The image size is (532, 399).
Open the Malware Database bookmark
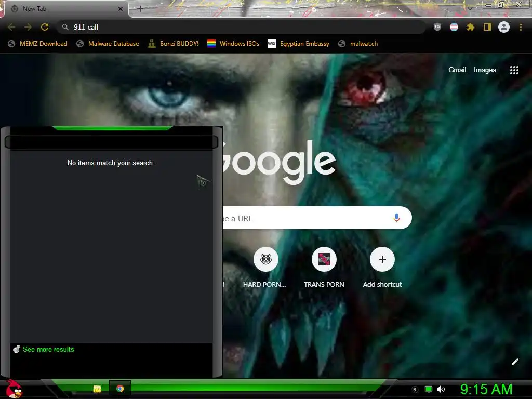[x=108, y=44]
